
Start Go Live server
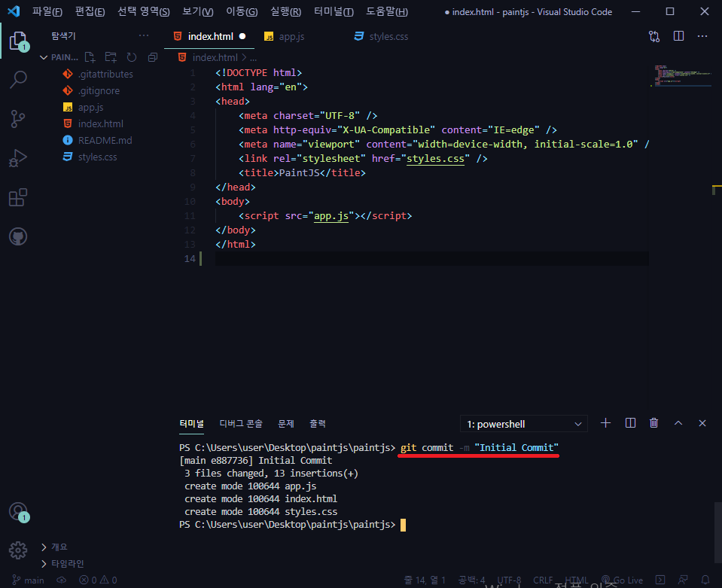622,580
